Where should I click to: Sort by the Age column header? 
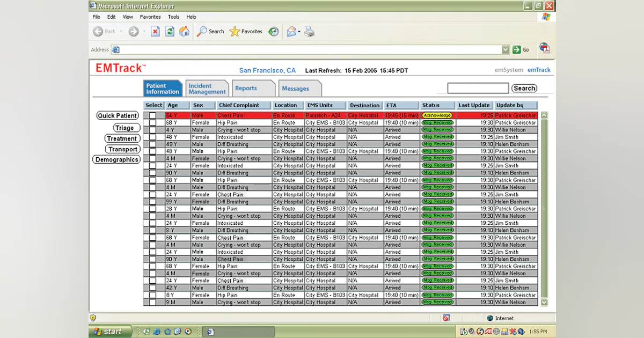pos(177,105)
